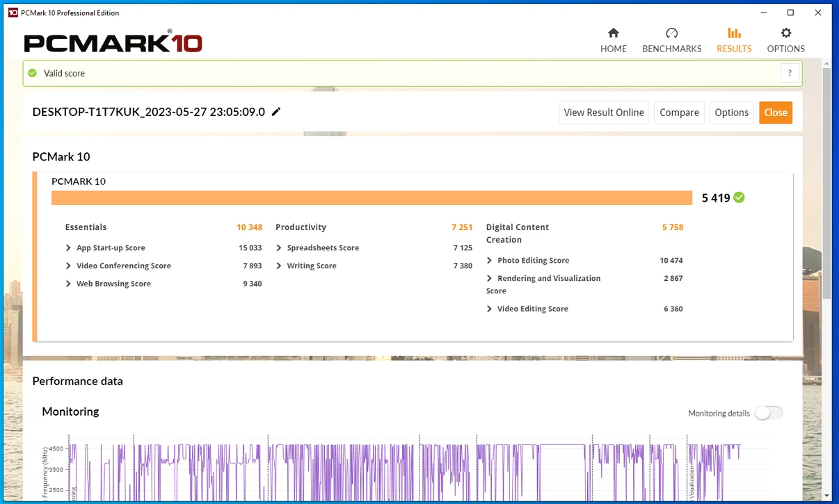Image resolution: width=839 pixels, height=504 pixels.
Task: Click the question mark help icon
Action: 790,73
